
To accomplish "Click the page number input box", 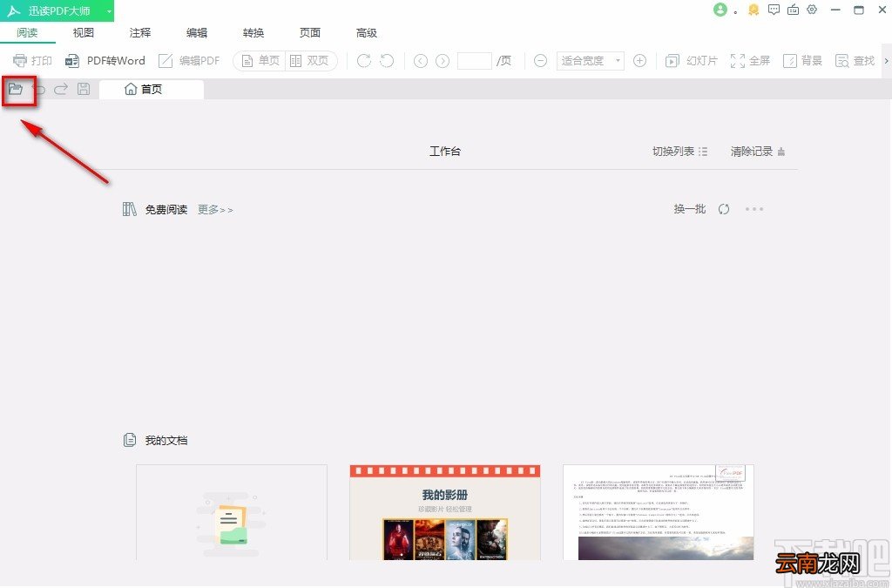I will 475,60.
